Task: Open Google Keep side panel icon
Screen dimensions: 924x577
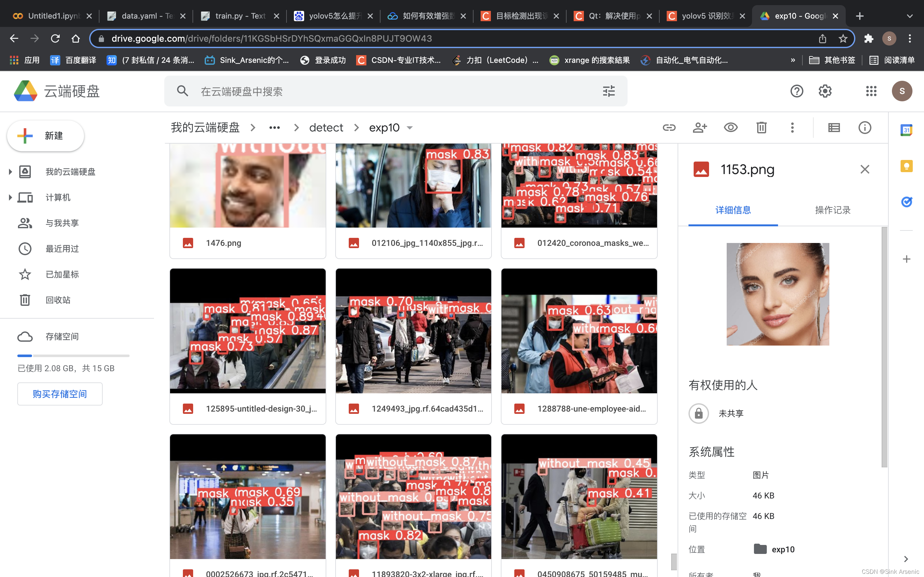Action: tap(906, 166)
